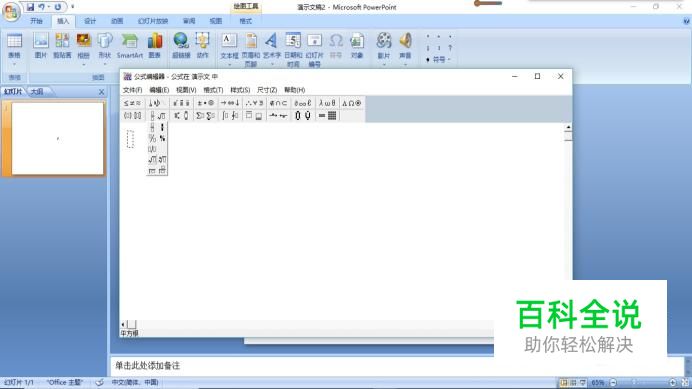Click the Save icon in quick access toolbar
The width and height of the screenshot is (692, 389).
click(30, 7)
